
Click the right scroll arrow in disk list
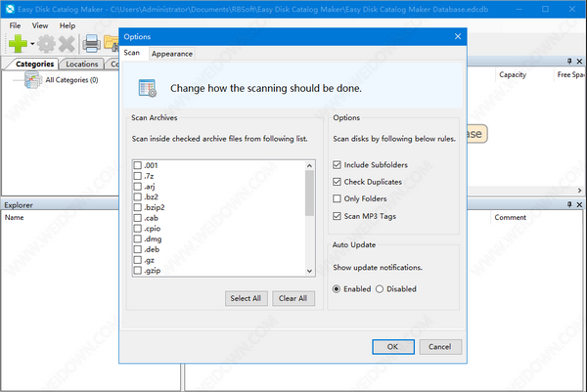click(x=579, y=191)
